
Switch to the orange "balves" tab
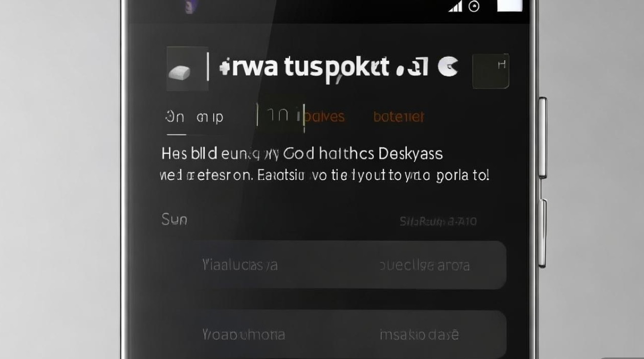point(325,116)
